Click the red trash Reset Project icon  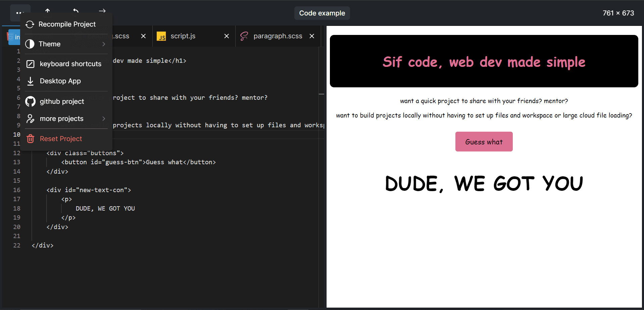click(x=30, y=139)
